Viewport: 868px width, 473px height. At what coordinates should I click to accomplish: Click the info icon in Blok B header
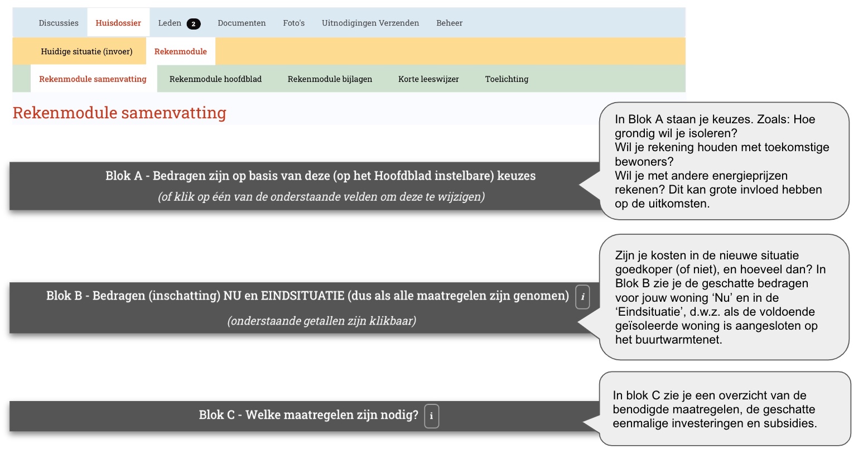[582, 296]
